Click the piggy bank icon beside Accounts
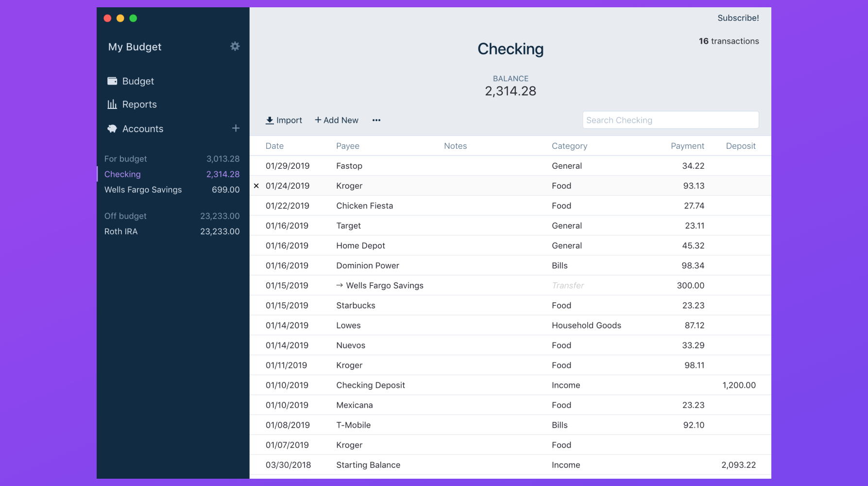Viewport: 868px width, 486px height. pyautogui.click(x=112, y=128)
